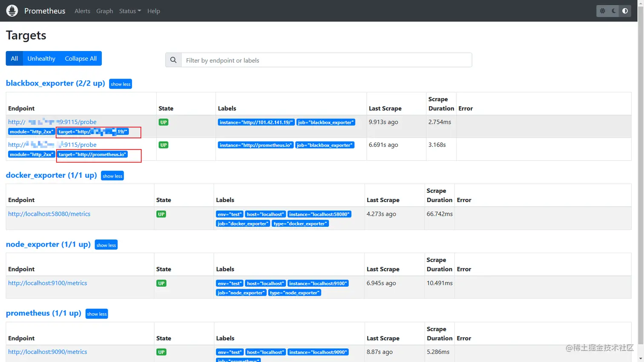The image size is (644, 362).
Task: Open docker_exporter (1/1 up) heading link
Action: (x=51, y=175)
